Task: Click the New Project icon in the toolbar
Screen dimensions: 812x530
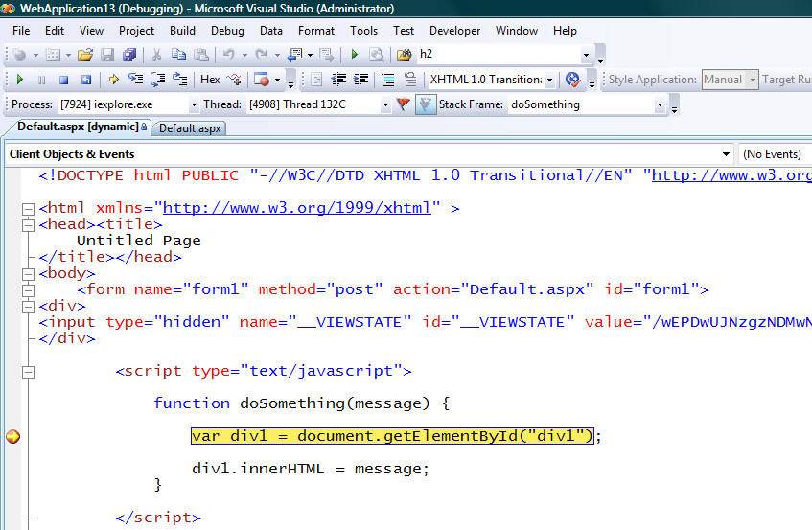Action: [x=20, y=55]
